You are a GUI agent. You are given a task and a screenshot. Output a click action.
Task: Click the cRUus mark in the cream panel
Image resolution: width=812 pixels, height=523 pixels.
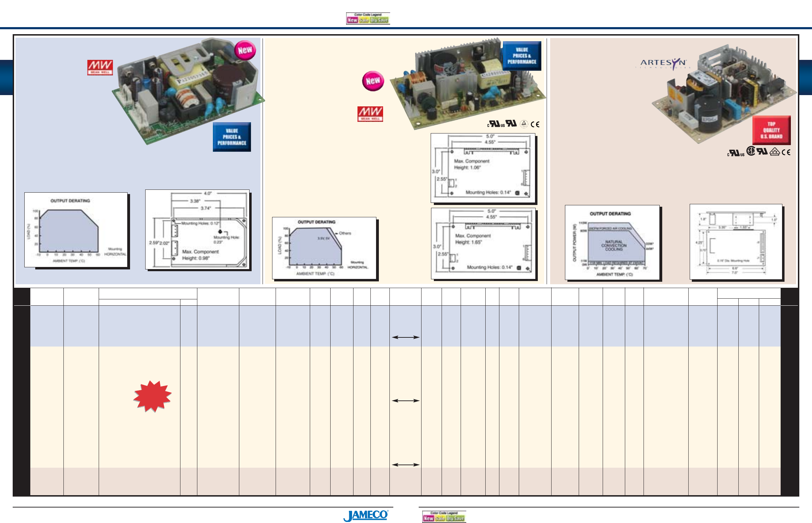(x=496, y=124)
